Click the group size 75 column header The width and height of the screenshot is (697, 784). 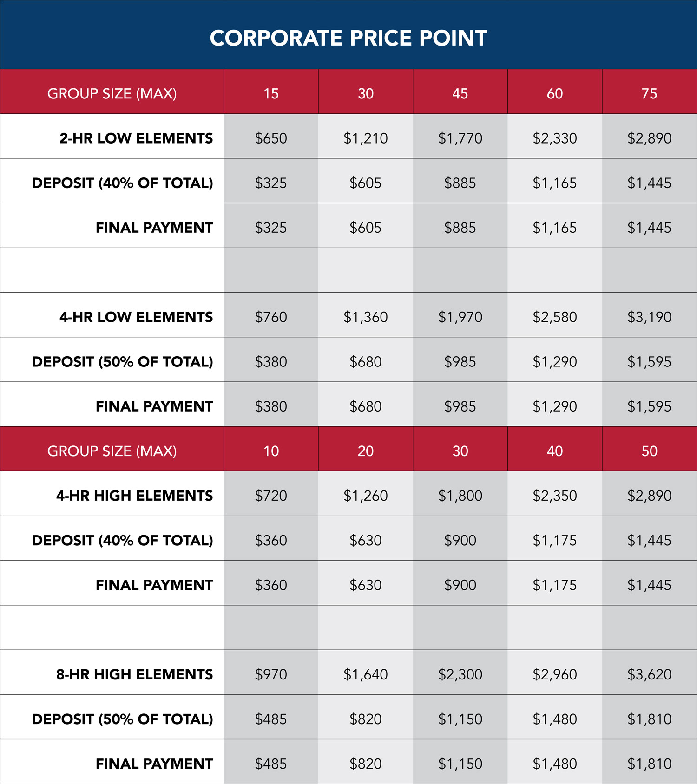coord(649,93)
